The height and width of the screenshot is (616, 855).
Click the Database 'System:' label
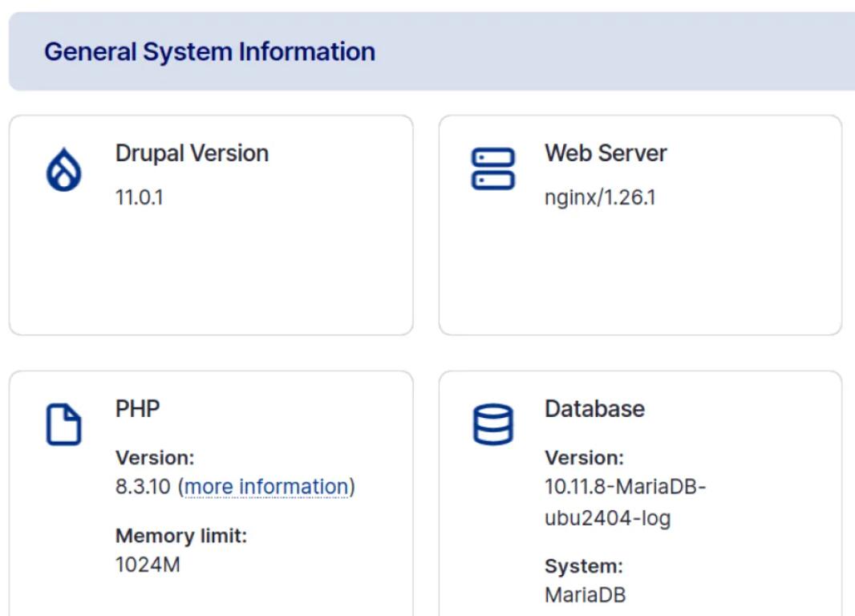[x=583, y=565]
